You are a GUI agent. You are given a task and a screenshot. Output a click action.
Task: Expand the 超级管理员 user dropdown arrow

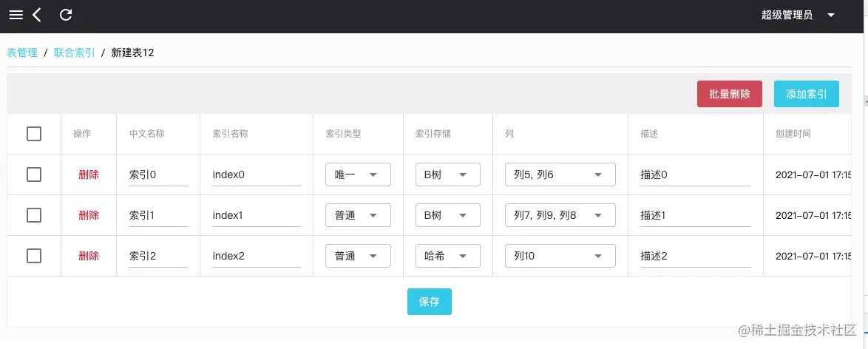pos(830,16)
